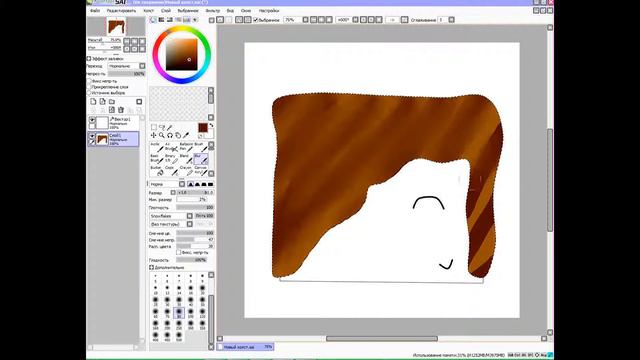Open the Холст menu

[149, 11]
